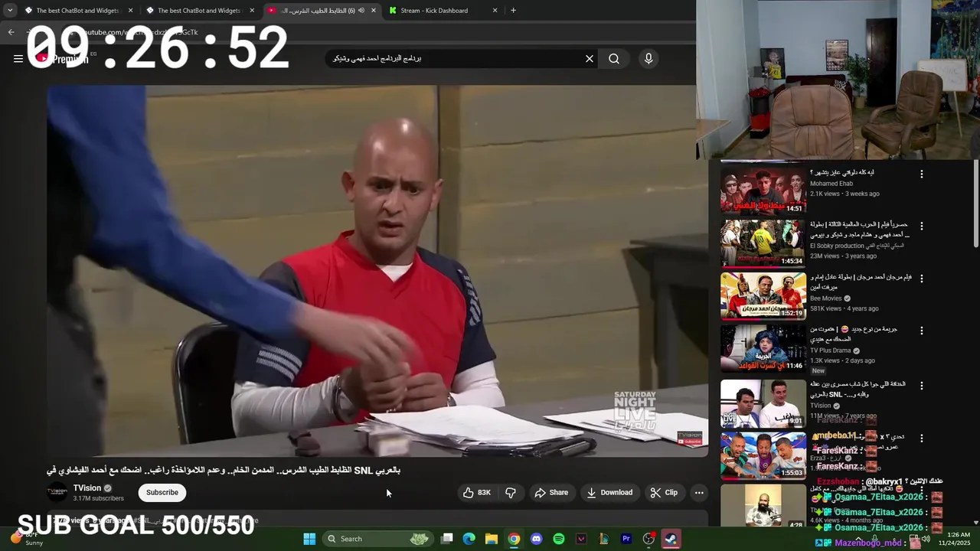Switch to Chrome on the taskbar

514,539
